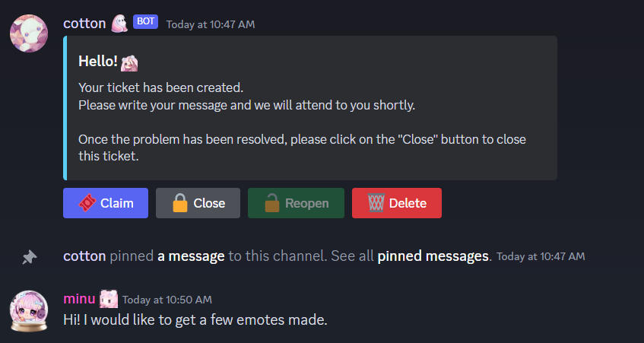This screenshot has height=343, width=644.
Task: Open the "a message" link
Action: click(191, 256)
